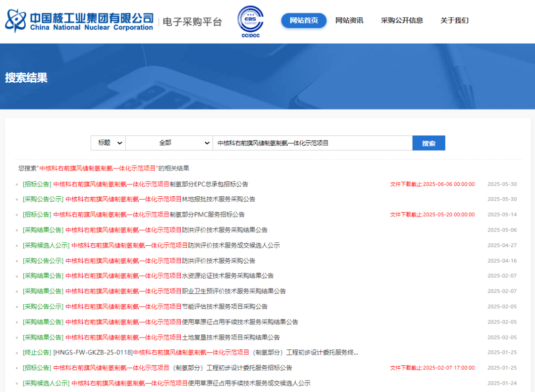Image resolution: width=535 pixels, height=392 pixels.
Task: Open the 采购公开信息 menu item
Action: (x=402, y=20)
